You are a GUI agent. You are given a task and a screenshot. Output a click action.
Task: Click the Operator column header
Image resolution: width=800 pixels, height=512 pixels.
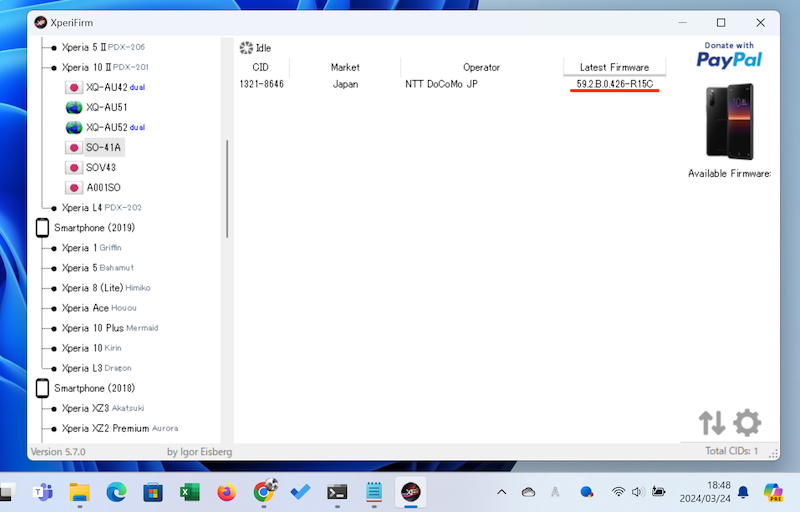(x=481, y=67)
